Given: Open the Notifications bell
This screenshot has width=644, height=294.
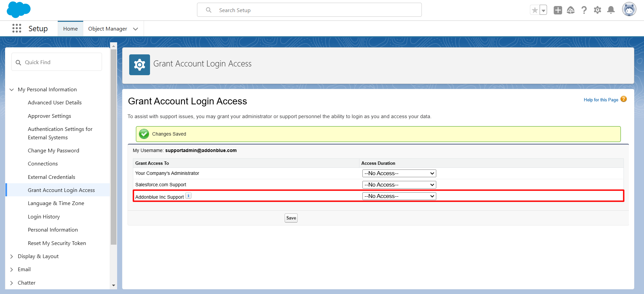Looking at the screenshot, I should (611, 10).
